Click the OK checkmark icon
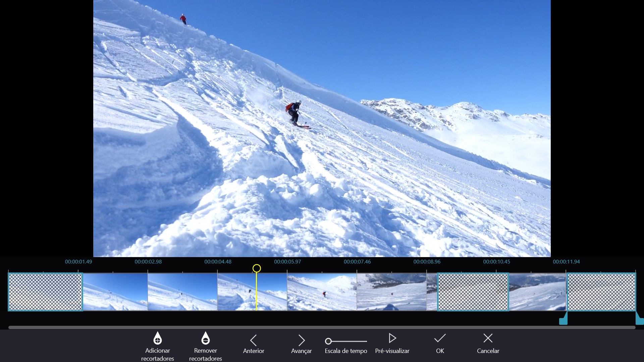Image resolution: width=644 pixels, height=362 pixels. 440,338
